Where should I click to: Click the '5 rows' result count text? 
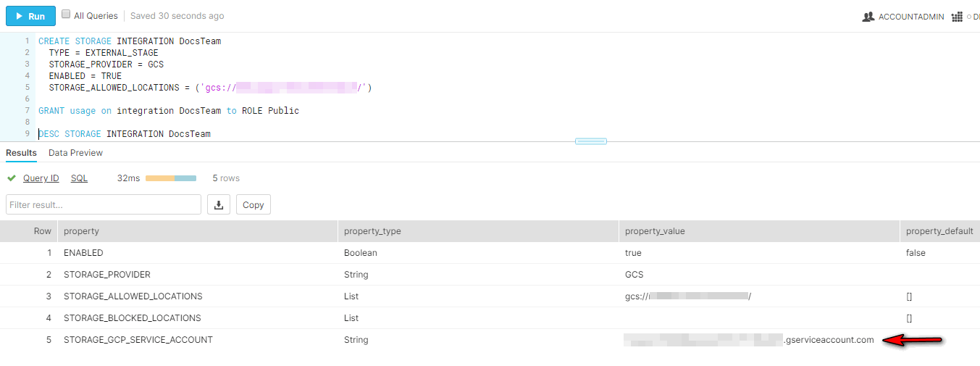click(226, 178)
